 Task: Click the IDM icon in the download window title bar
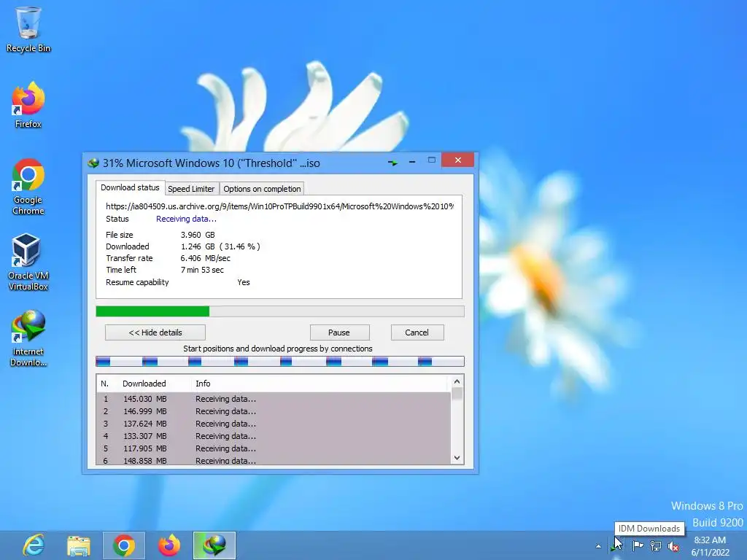[x=93, y=163]
